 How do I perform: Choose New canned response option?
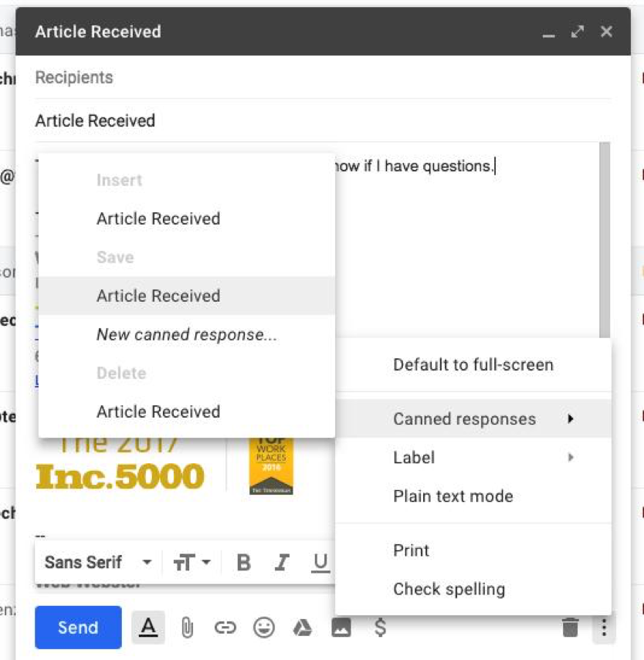tap(186, 334)
